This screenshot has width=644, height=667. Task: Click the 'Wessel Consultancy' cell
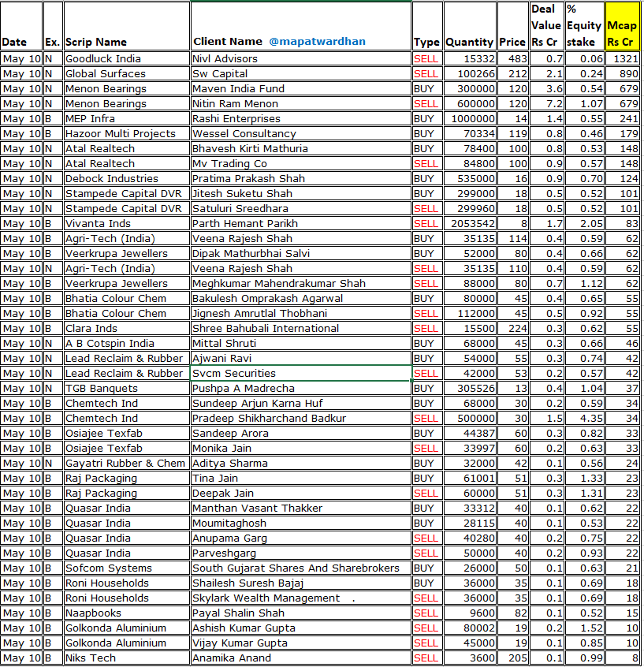point(301,133)
